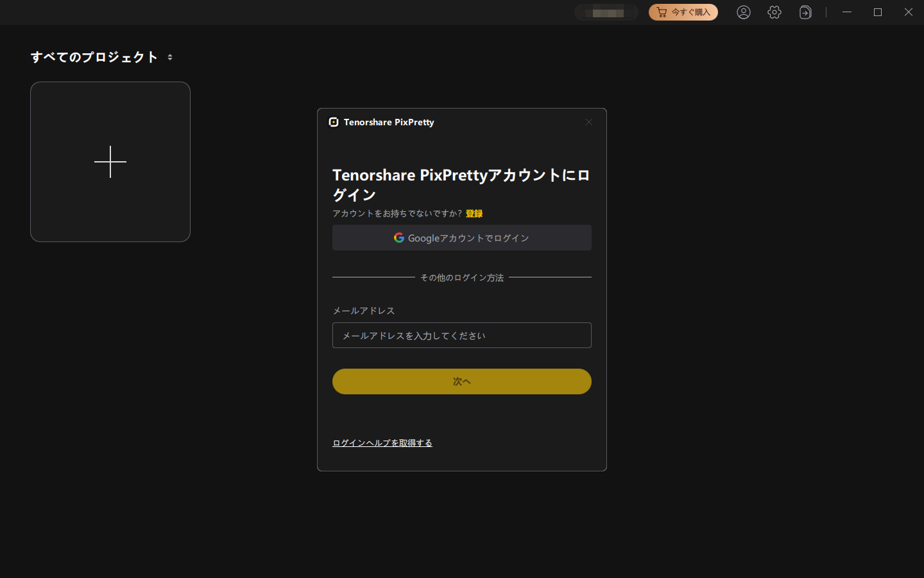Sign in with Googleアカウントでログイン button

coord(462,238)
